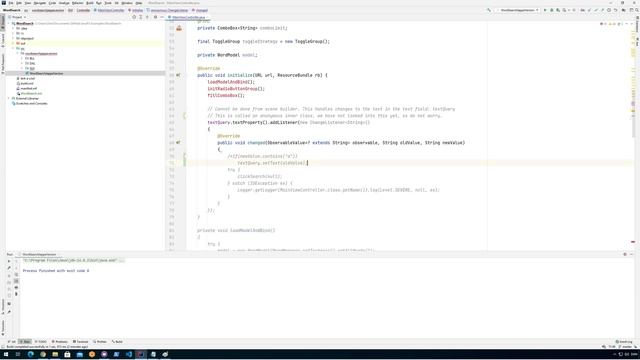Open the Tools menu
The image size is (640, 360).
pyautogui.click(x=108, y=3)
